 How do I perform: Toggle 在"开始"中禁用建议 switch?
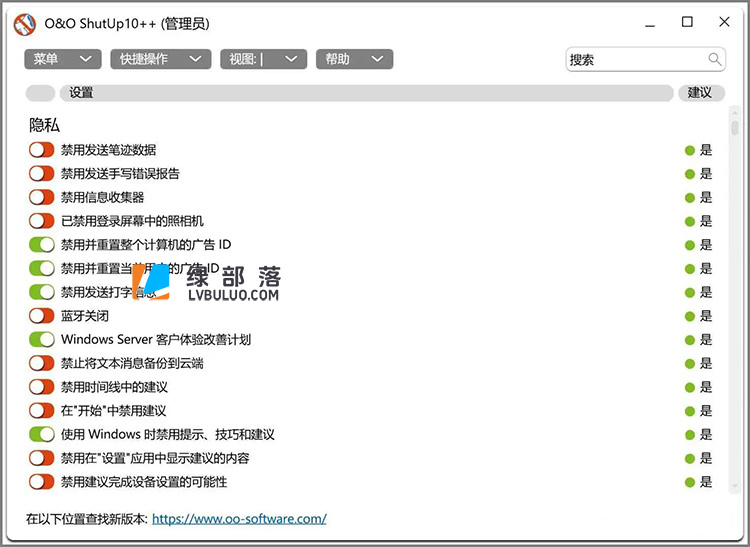click(x=42, y=410)
